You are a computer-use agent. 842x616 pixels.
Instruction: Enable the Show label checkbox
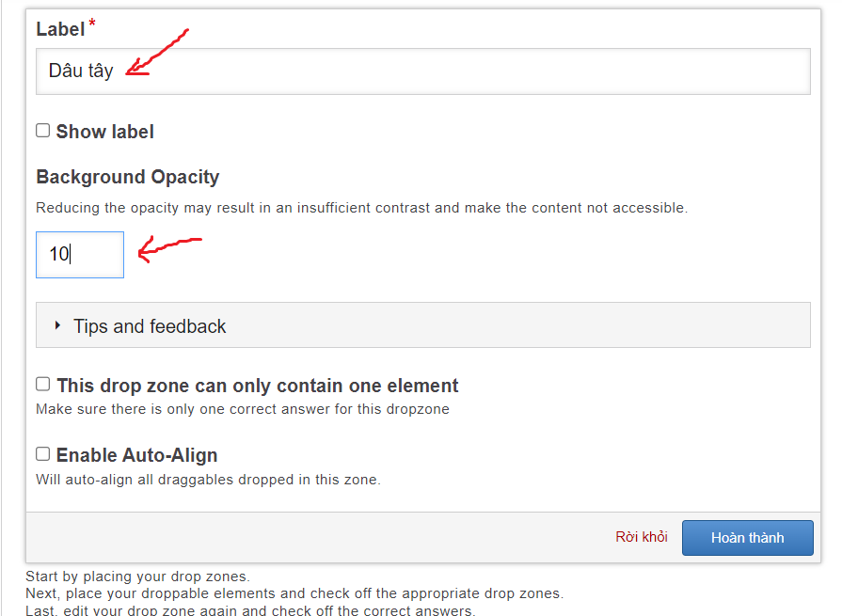43,131
